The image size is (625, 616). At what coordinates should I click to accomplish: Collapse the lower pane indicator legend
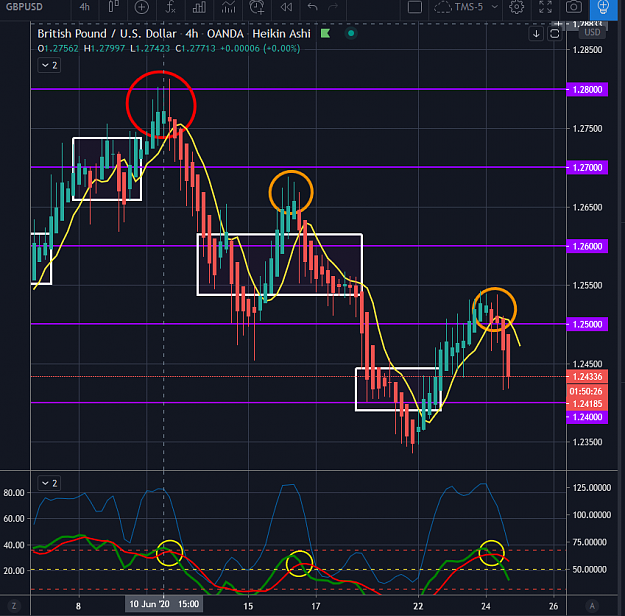(x=49, y=483)
